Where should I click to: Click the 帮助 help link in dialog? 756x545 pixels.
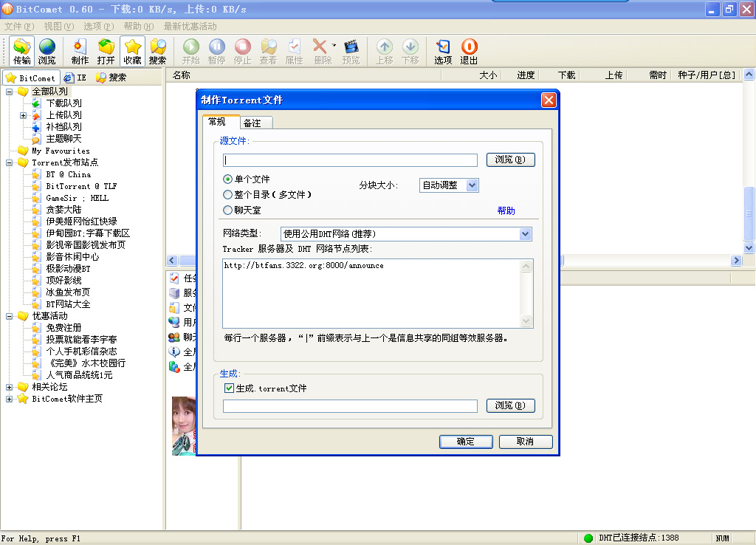click(506, 210)
